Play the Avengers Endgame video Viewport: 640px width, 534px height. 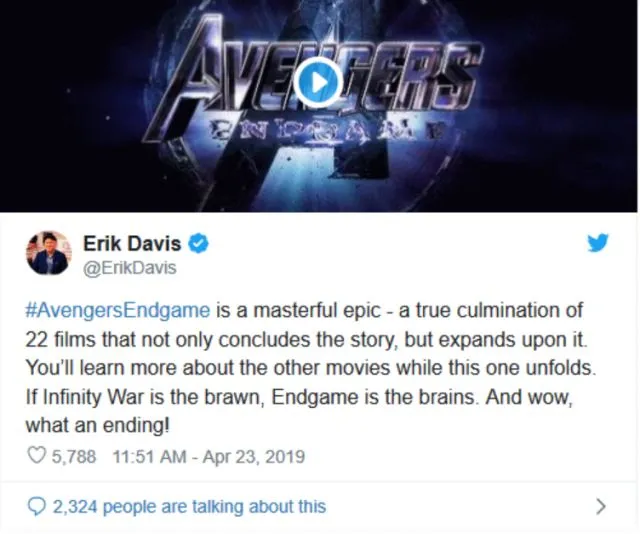318,82
